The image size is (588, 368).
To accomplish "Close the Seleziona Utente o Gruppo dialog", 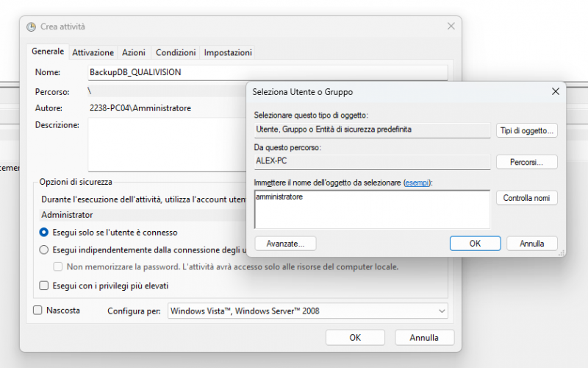I will [x=555, y=92].
